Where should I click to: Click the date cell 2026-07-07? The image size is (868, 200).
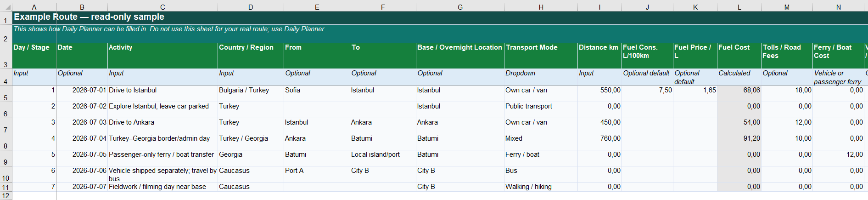click(82, 187)
